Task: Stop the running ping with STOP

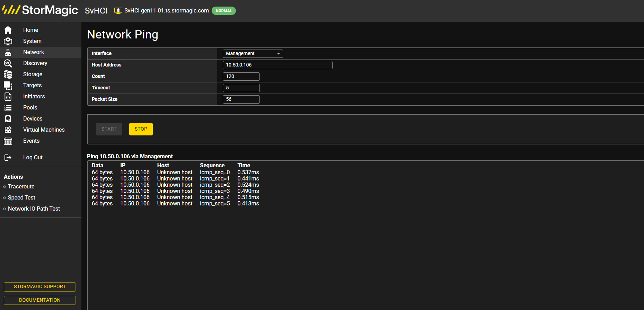Action: pos(141,129)
